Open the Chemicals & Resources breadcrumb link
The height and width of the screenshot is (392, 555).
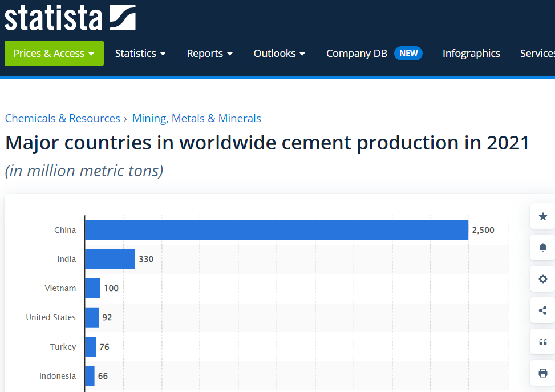pyautogui.click(x=62, y=118)
